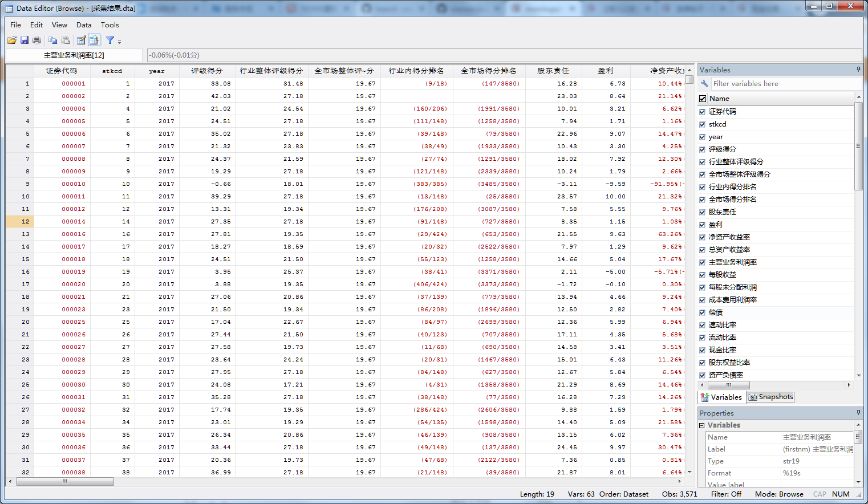Click the 评级得分 column header
The width and height of the screenshot is (868, 504).
click(x=207, y=71)
